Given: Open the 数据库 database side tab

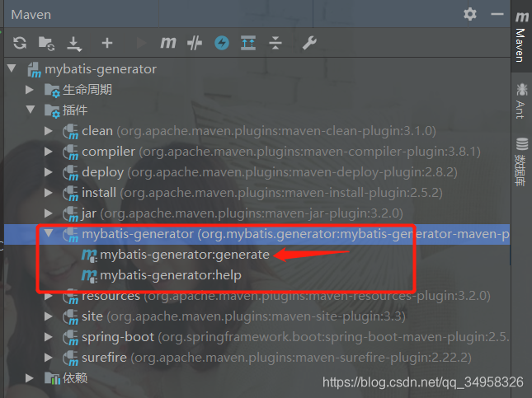Looking at the screenshot, I should pyautogui.click(x=521, y=162).
